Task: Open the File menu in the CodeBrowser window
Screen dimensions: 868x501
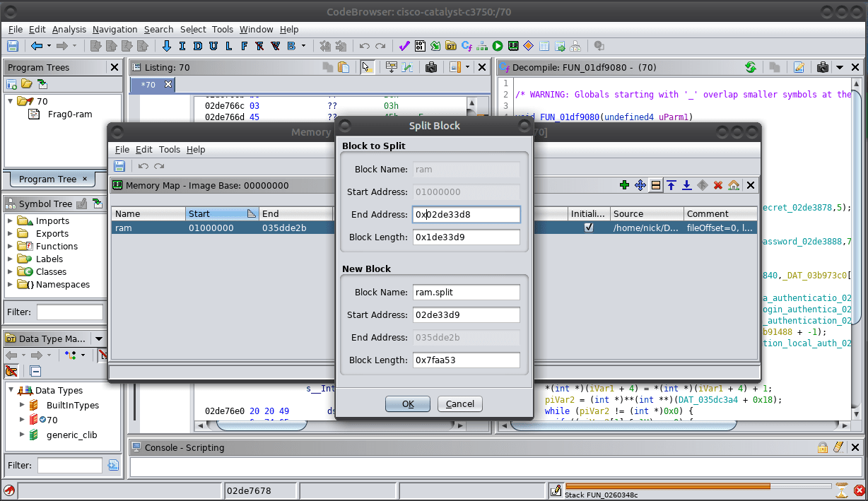Action: 16,29
